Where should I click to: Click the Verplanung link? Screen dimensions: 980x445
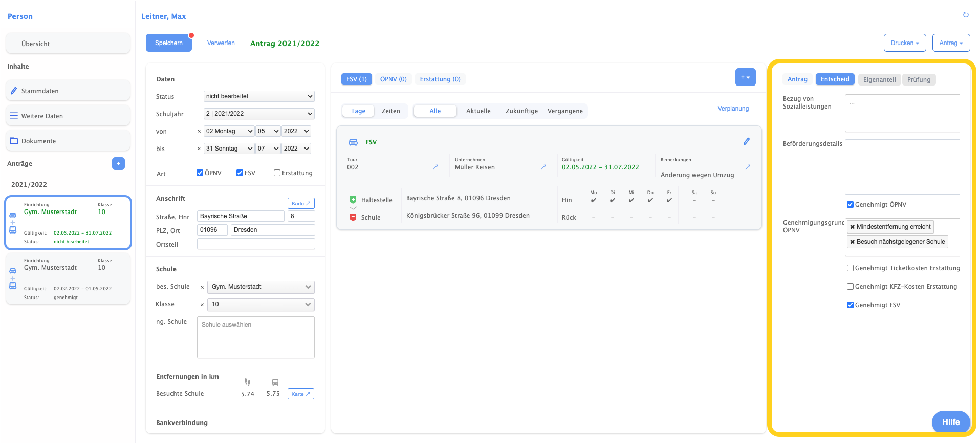(733, 109)
